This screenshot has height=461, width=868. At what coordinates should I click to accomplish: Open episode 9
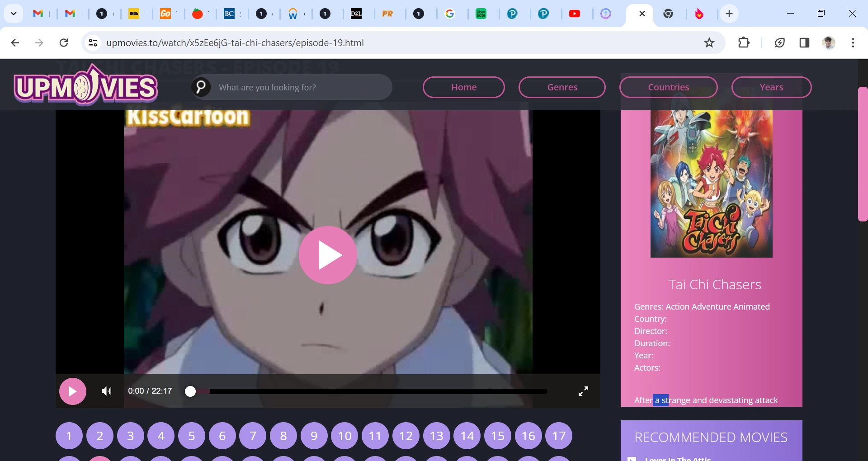(314, 436)
